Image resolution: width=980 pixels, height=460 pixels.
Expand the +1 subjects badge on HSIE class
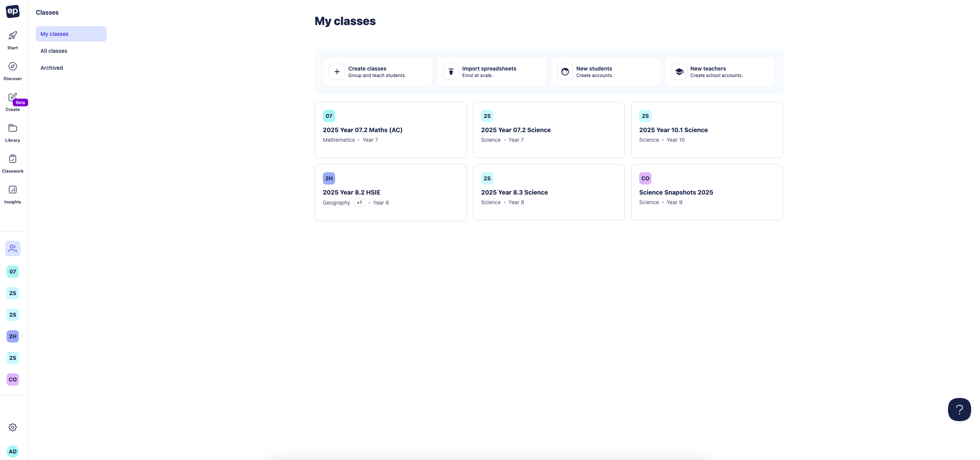[x=359, y=203]
